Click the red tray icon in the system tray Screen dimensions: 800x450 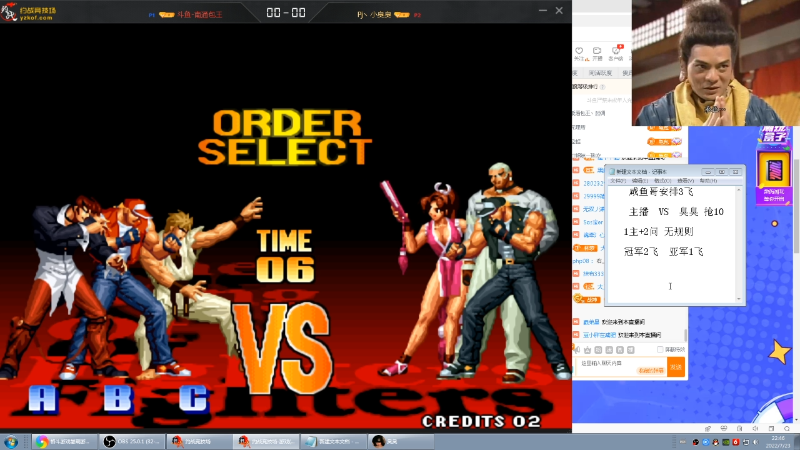pyautogui.click(x=736, y=442)
